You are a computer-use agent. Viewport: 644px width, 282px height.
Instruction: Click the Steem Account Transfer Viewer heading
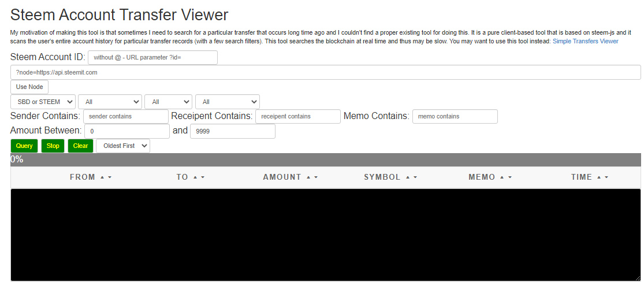point(119,15)
